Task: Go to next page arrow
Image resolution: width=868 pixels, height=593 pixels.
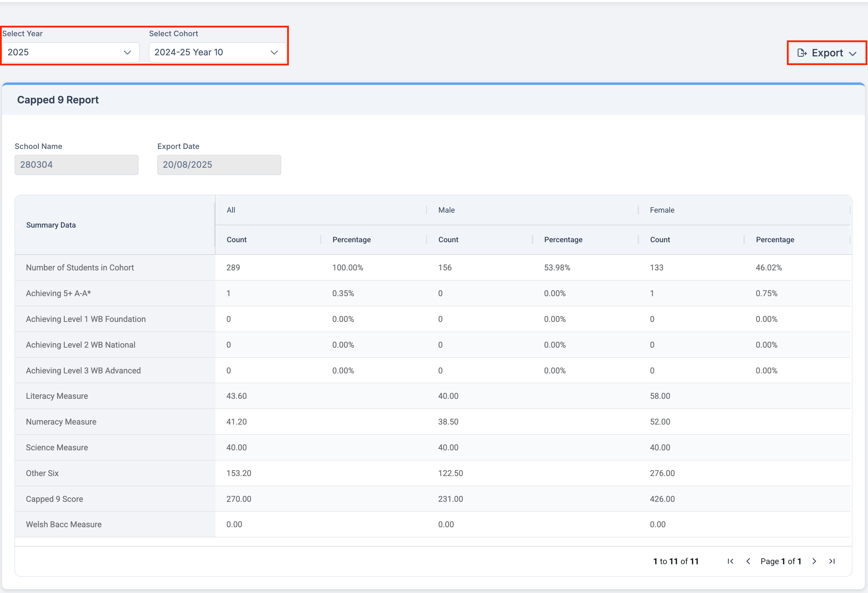Action: point(814,561)
